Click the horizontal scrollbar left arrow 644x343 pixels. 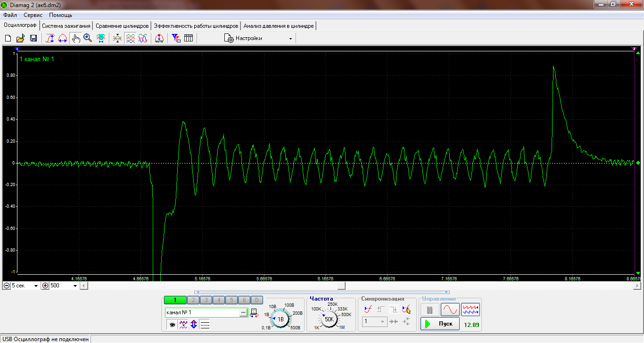(83, 286)
